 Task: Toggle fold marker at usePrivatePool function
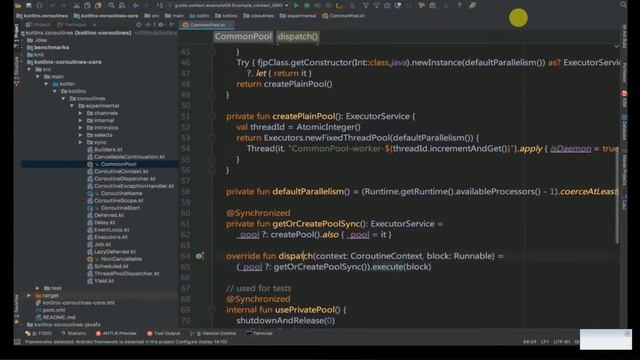212,310
